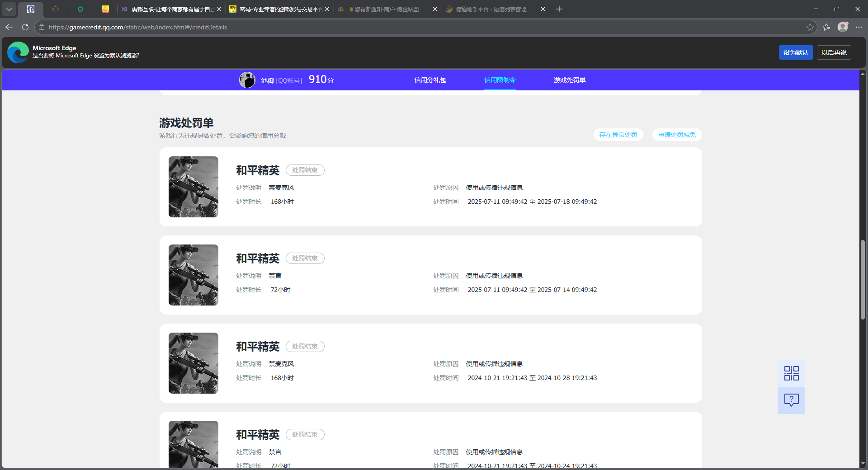
Task: Click the 申请处罚减免 button
Action: pyautogui.click(x=677, y=135)
